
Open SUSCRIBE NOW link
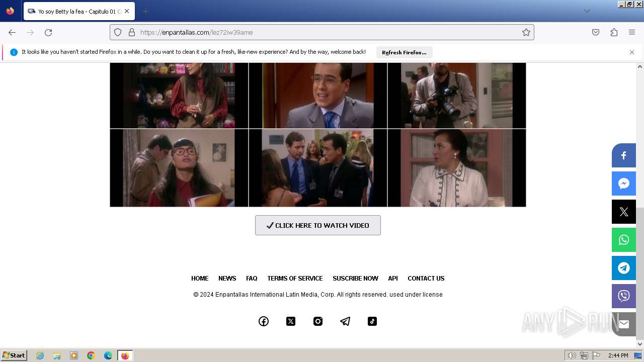(355, 279)
